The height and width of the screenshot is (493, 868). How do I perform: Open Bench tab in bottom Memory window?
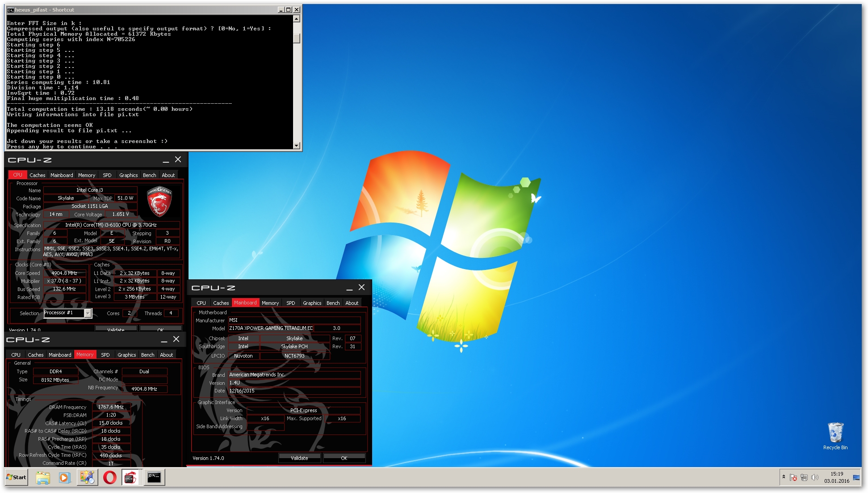click(148, 355)
